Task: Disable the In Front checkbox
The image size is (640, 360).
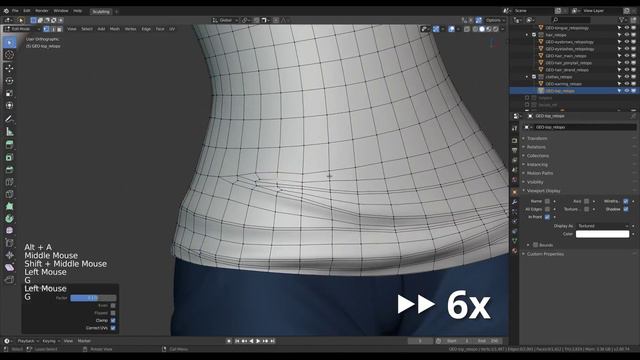Action: click(x=547, y=217)
